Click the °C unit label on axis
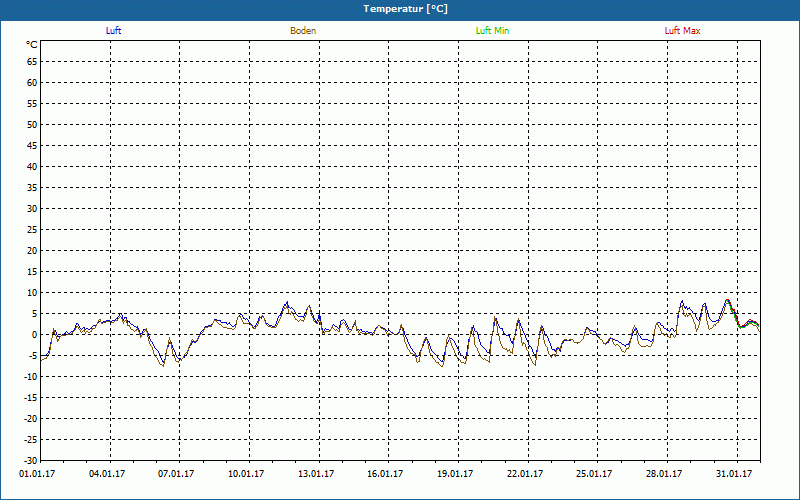This screenshot has height=500, width=800. (x=32, y=45)
